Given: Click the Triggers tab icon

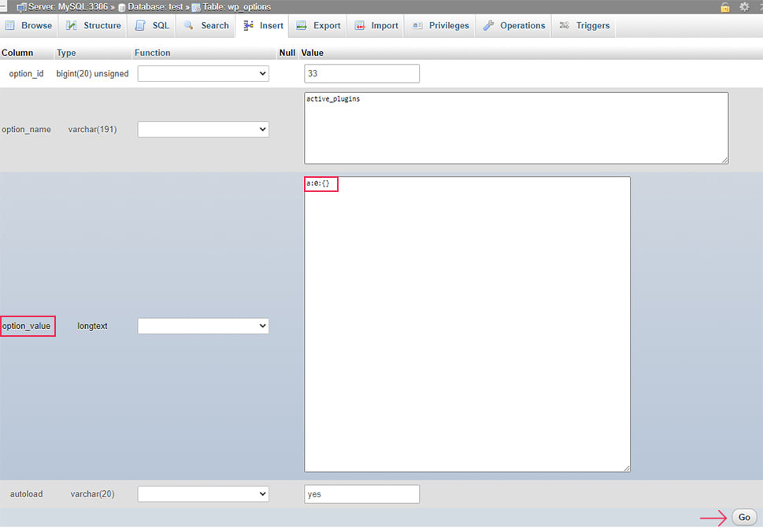Looking at the screenshot, I should coord(565,25).
